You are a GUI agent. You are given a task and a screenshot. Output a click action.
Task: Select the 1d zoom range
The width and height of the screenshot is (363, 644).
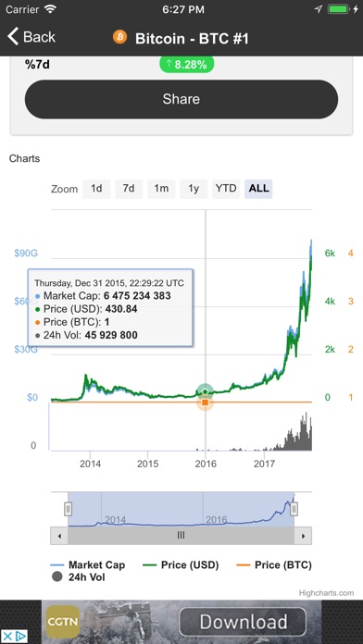point(96,189)
